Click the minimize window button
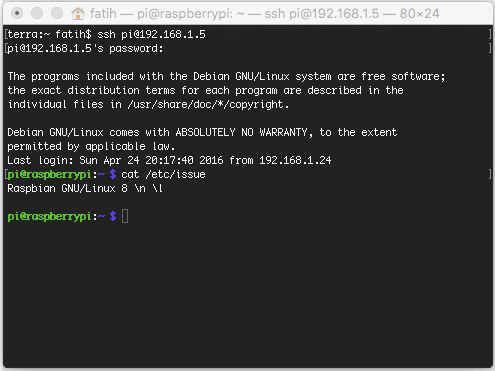Screen dimensions: 495x371 pyautogui.click(x=37, y=13)
